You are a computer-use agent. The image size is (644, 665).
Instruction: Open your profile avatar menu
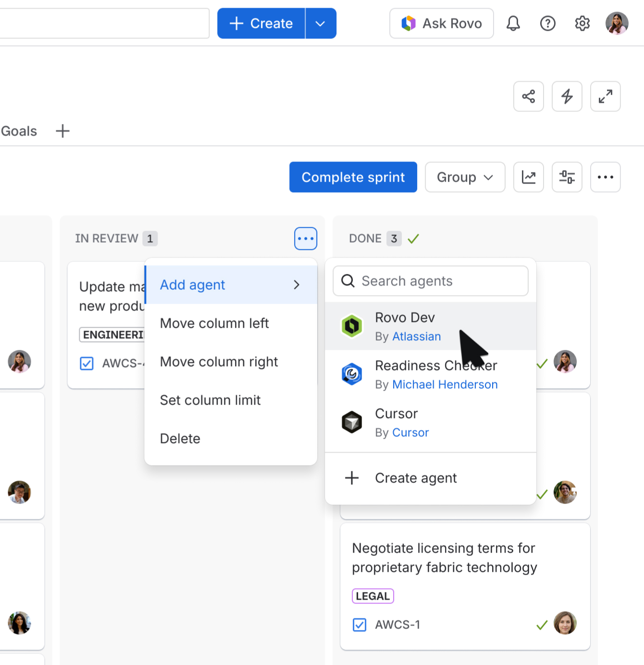pyautogui.click(x=617, y=23)
